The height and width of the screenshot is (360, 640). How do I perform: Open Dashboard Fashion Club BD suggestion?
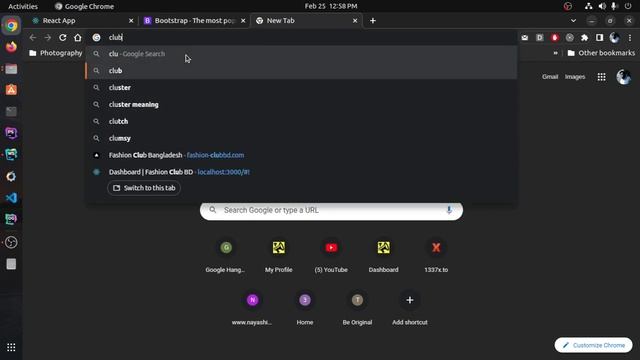301,172
